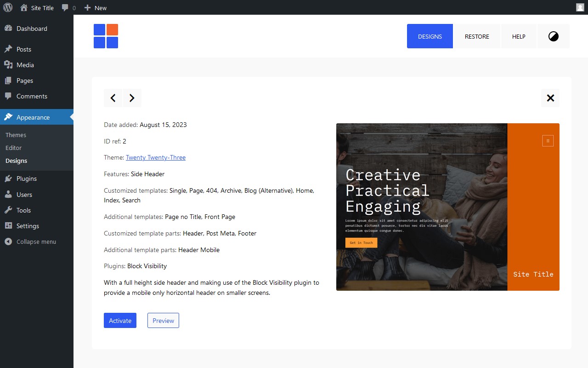Click the design screenshot thumbnail

(x=448, y=207)
